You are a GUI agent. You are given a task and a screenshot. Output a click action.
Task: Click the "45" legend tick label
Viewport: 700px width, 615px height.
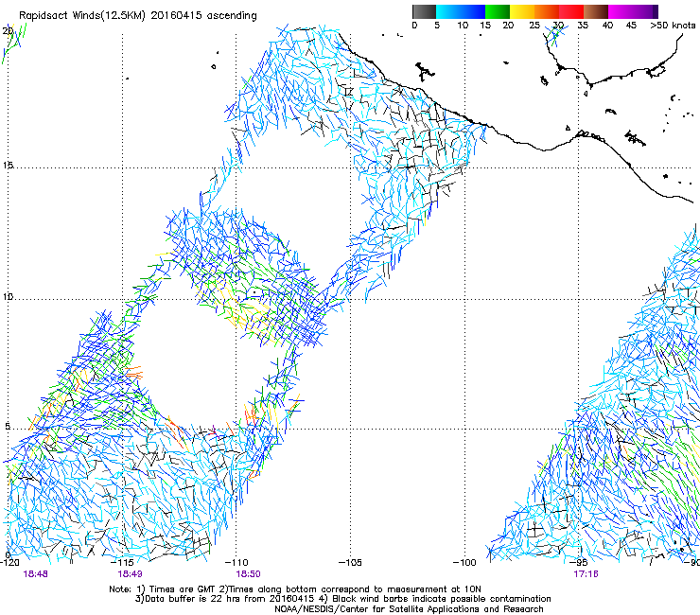(x=631, y=25)
